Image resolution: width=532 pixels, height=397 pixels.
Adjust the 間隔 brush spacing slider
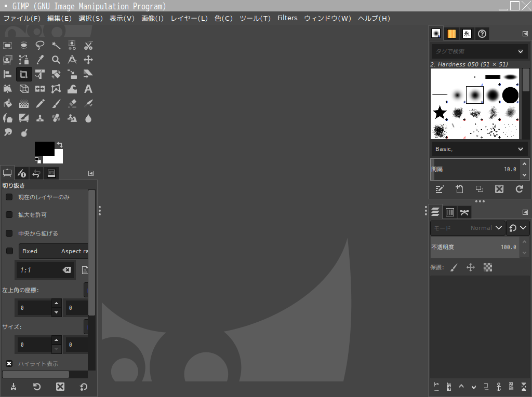click(475, 169)
